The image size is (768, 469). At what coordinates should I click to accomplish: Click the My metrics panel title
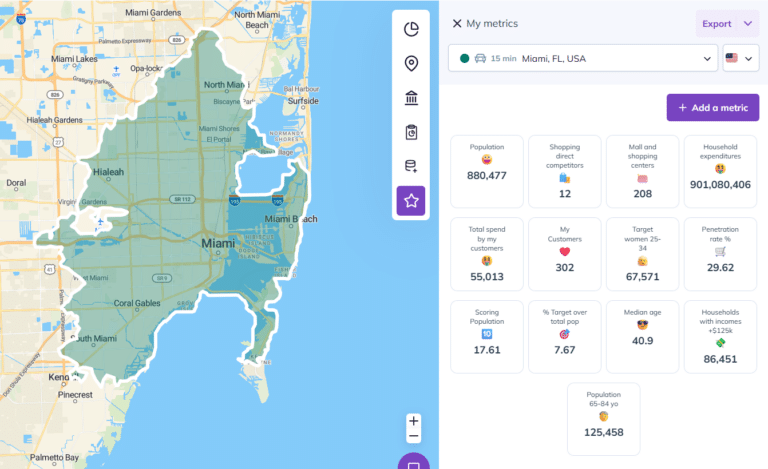(492, 23)
